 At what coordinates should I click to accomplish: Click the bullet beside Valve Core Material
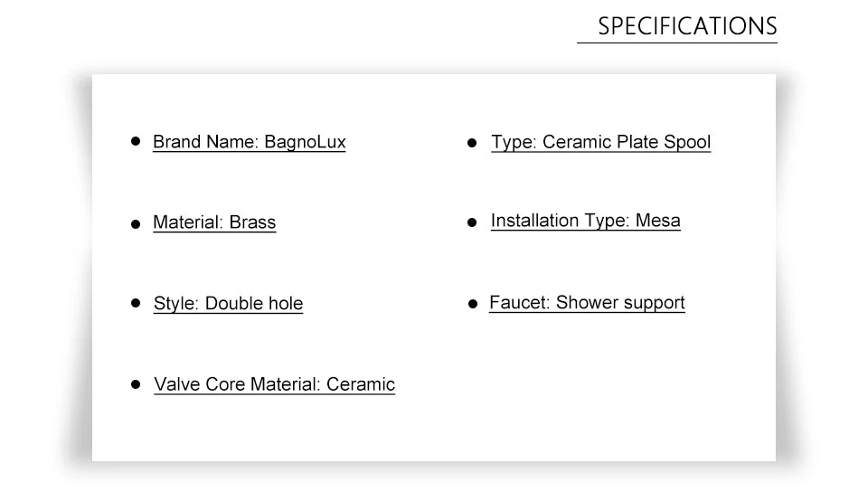136,383
